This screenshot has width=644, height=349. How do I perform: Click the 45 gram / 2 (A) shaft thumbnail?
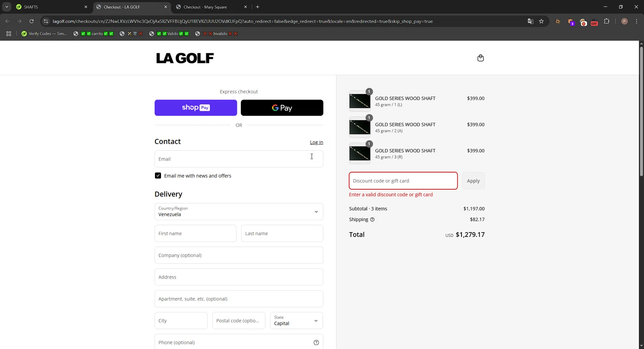click(x=360, y=127)
